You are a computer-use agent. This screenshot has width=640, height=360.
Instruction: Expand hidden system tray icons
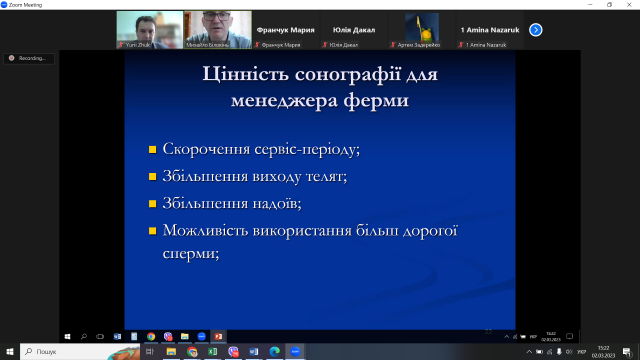(x=529, y=352)
